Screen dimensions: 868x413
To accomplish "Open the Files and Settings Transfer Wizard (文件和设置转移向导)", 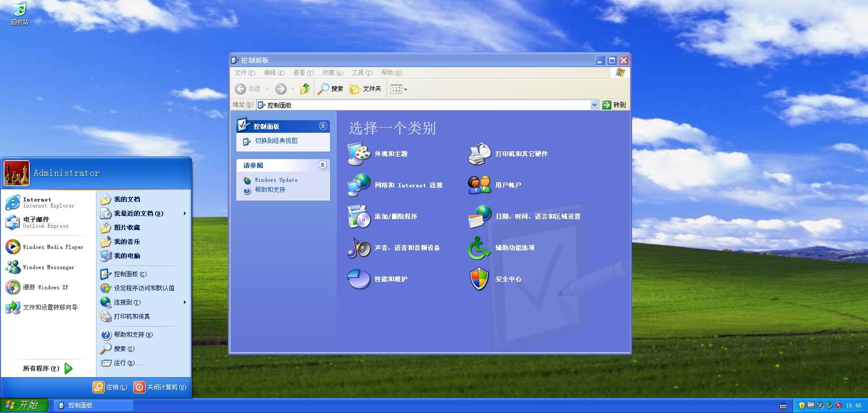I will pyautogui.click(x=49, y=307).
